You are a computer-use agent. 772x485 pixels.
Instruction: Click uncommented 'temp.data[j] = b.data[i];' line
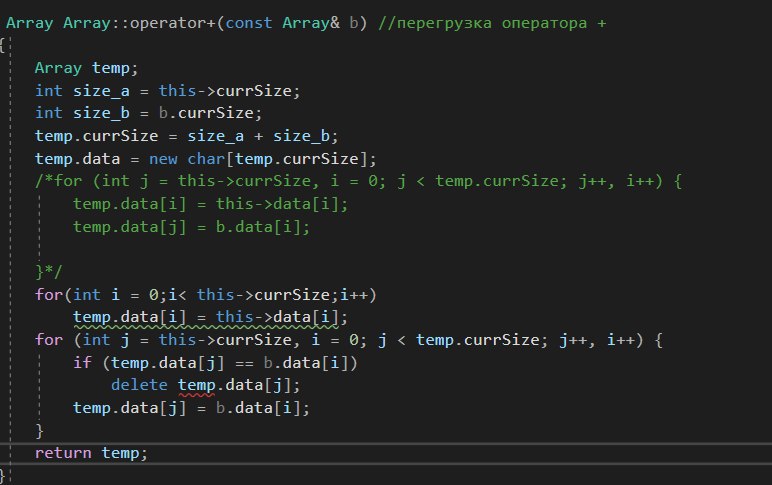point(192,408)
